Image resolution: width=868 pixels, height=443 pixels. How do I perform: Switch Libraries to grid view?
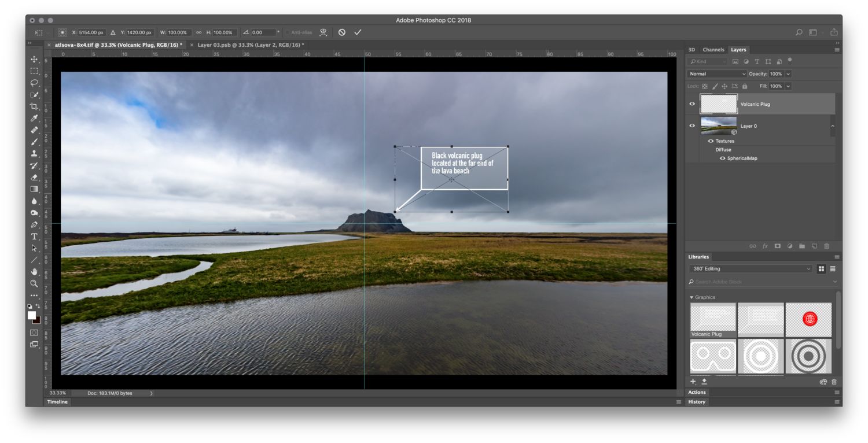821,269
